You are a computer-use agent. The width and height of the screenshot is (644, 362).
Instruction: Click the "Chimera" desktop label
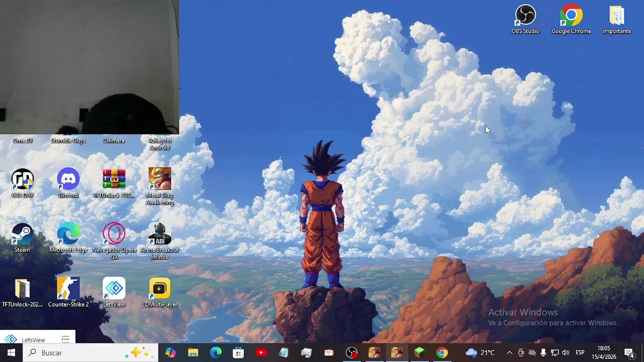(114, 141)
